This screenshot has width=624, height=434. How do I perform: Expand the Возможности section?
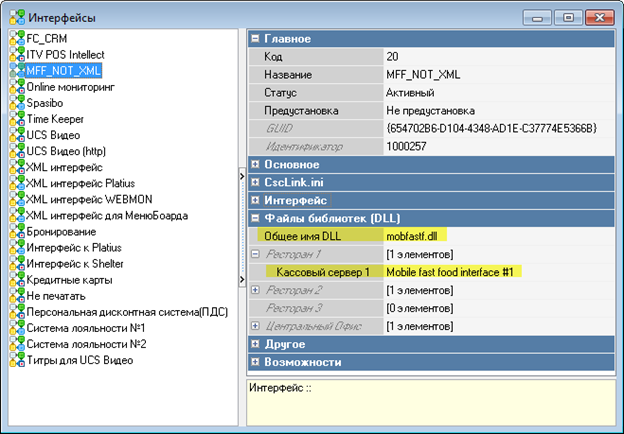pyautogui.click(x=256, y=362)
